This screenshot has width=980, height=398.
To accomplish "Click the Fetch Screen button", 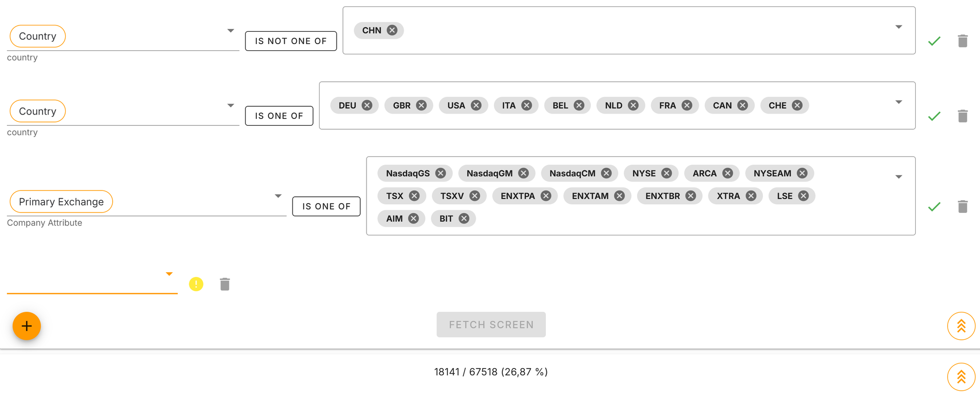I will click(x=491, y=325).
